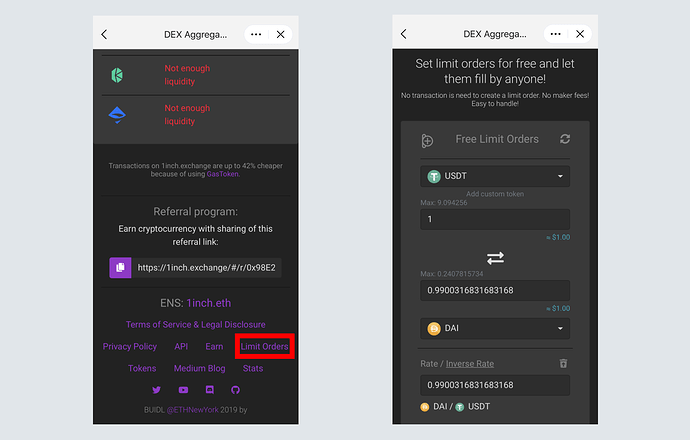The image size is (690, 440).
Task: Click the Max: 0.2407815734 label
Action: click(x=451, y=274)
